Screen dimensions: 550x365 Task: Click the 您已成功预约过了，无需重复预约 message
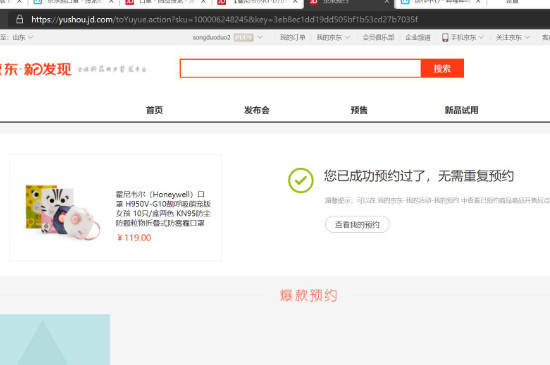pos(419,176)
